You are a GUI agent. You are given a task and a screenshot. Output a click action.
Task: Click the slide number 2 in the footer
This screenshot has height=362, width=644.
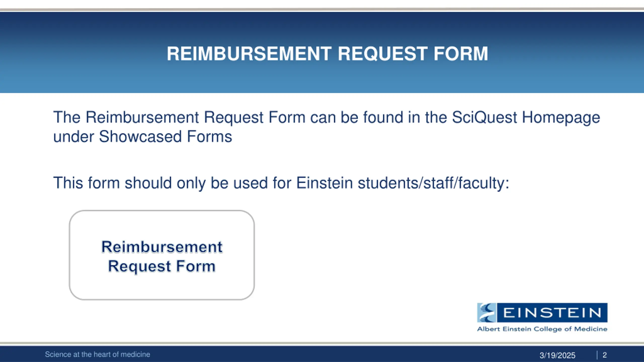pos(605,355)
